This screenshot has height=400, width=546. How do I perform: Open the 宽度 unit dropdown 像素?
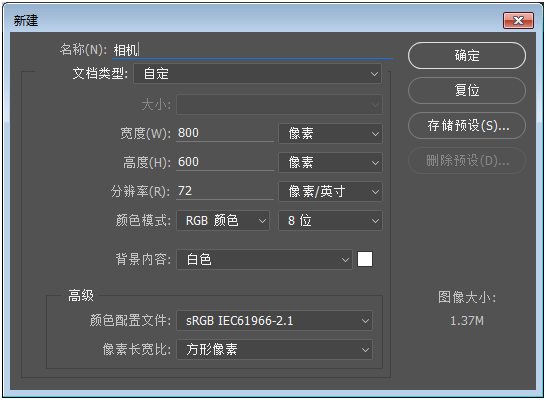pyautogui.click(x=330, y=133)
